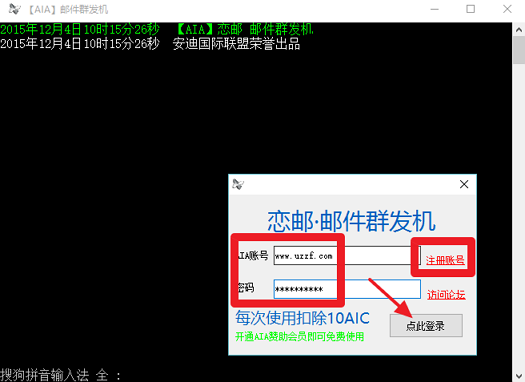Viewport: 525px width, 382px height.
Task: Focus the 密码 password input field
Action: [x=347, y=289]
